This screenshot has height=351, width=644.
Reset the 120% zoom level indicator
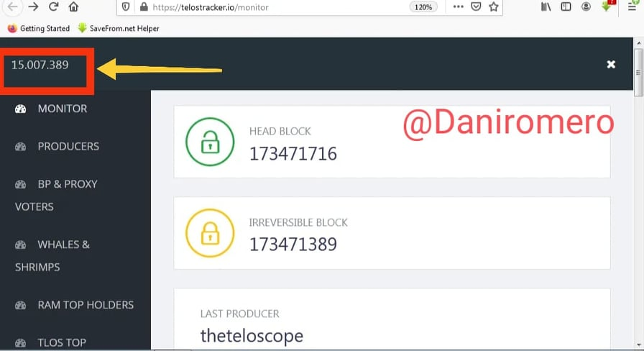pos(423,7)
